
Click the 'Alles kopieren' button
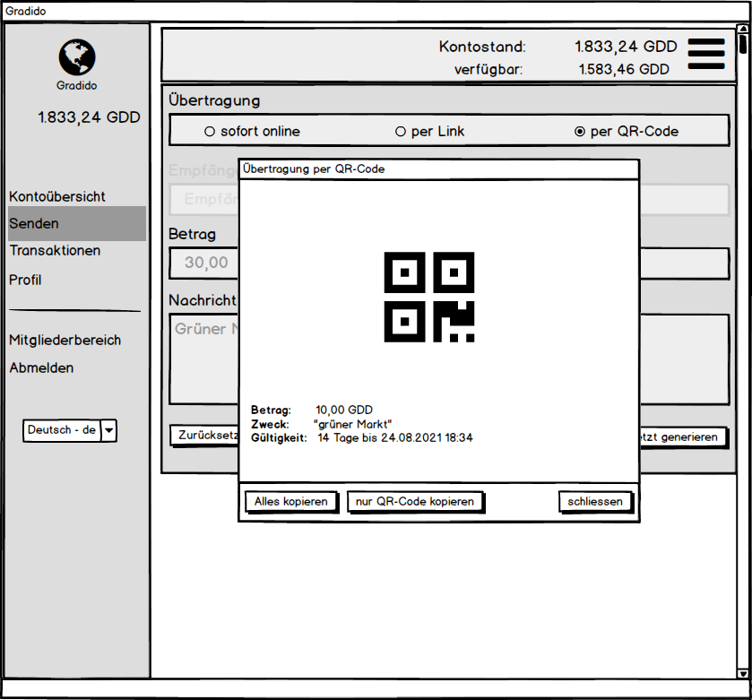coord(290,502)
